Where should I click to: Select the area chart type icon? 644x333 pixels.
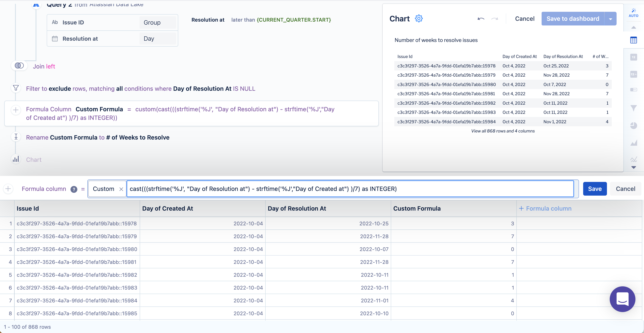tap(633, 143)
